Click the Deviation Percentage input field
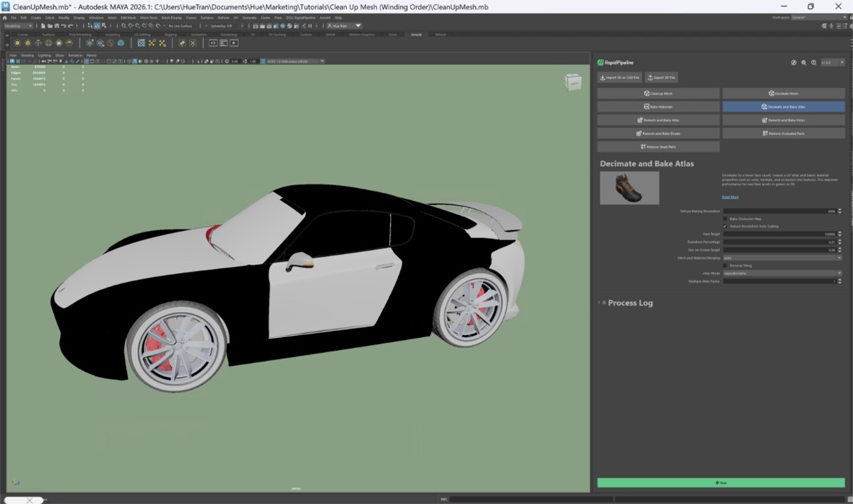Viewport: 853px width, 504px height. pos(779,242)
